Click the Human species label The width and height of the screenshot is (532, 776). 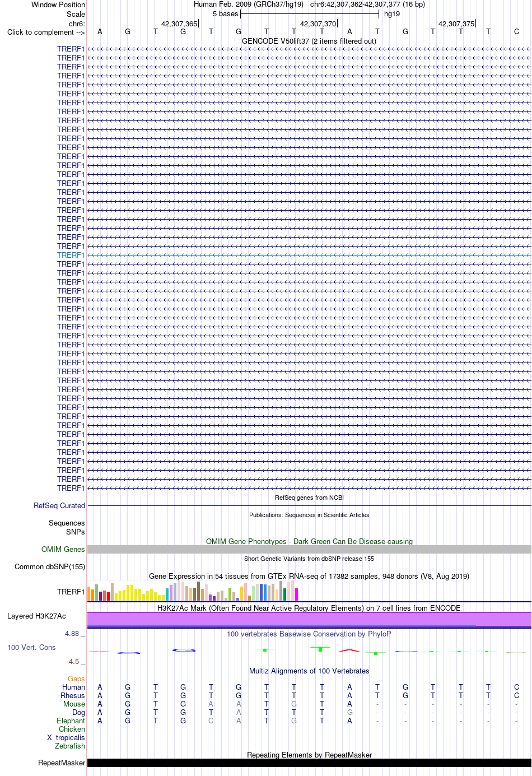point(73,687)
